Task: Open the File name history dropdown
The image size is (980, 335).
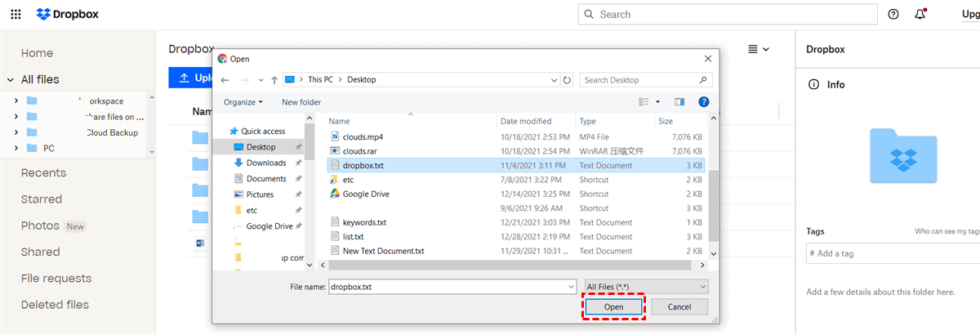Action: click(571, 287)
